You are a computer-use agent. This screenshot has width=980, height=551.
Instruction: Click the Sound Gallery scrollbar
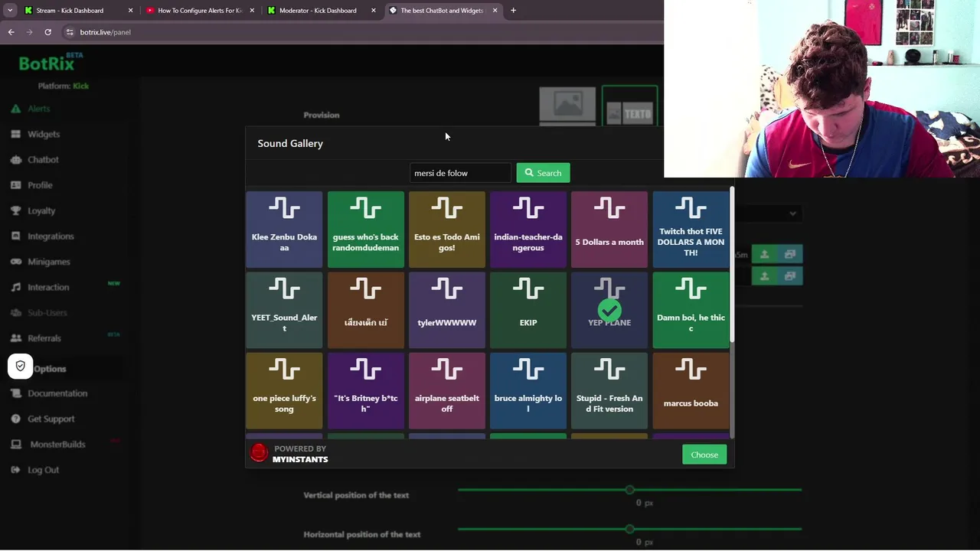coord(732,264)
